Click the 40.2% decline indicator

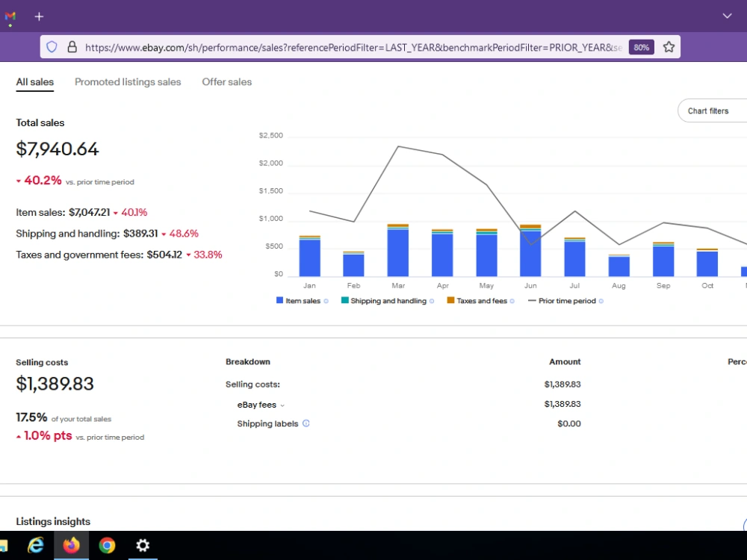point(39,181)
